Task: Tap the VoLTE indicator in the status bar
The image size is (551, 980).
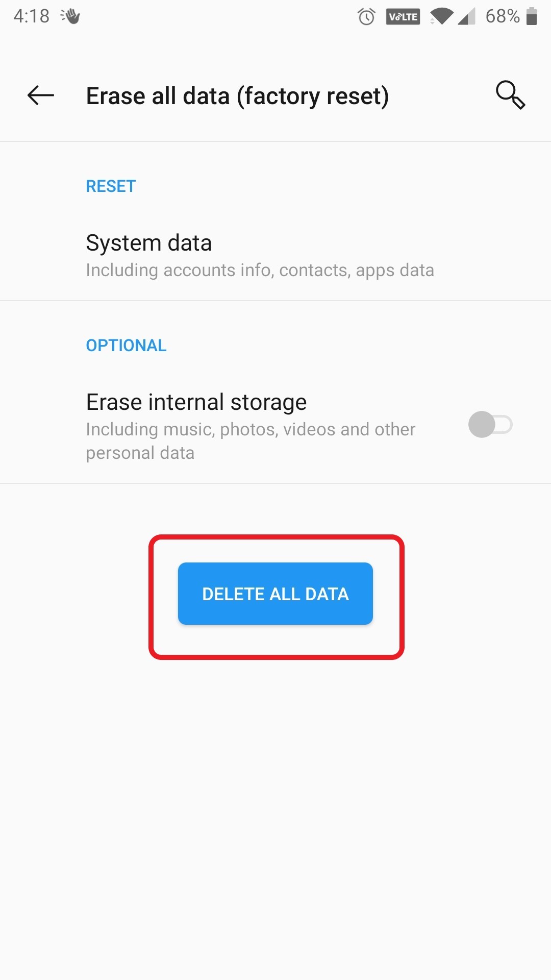Action: pyautogui.click(x=403, y=16)
